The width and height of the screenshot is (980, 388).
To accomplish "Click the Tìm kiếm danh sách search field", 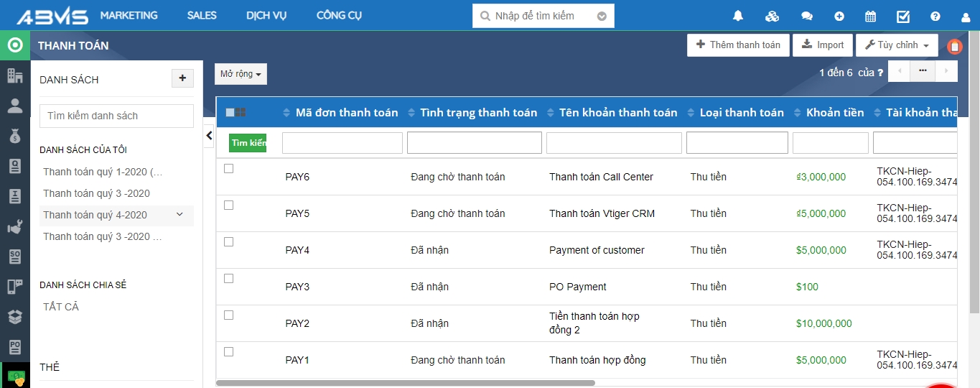I will 116,116.
